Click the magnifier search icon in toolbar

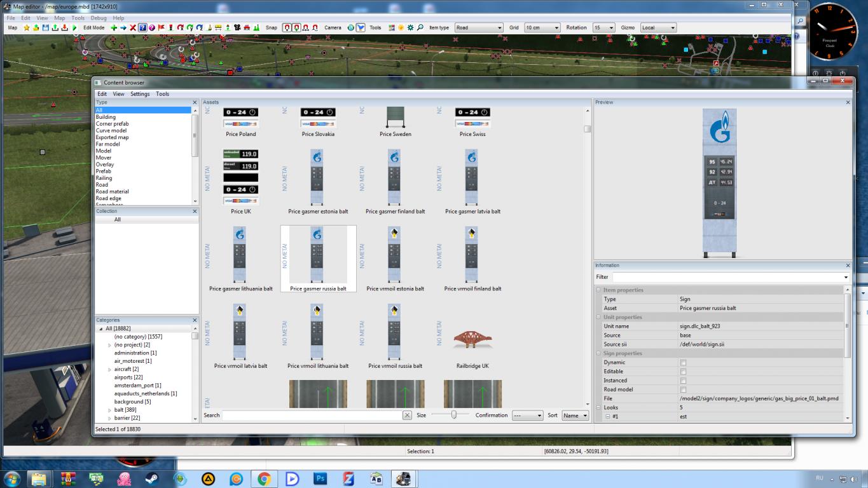(x=420, y=28)
